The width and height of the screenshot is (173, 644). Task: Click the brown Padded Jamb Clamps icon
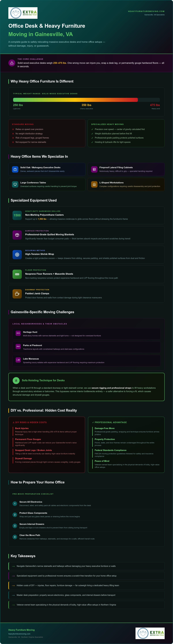pyautogui.click(x=17, y=294)
